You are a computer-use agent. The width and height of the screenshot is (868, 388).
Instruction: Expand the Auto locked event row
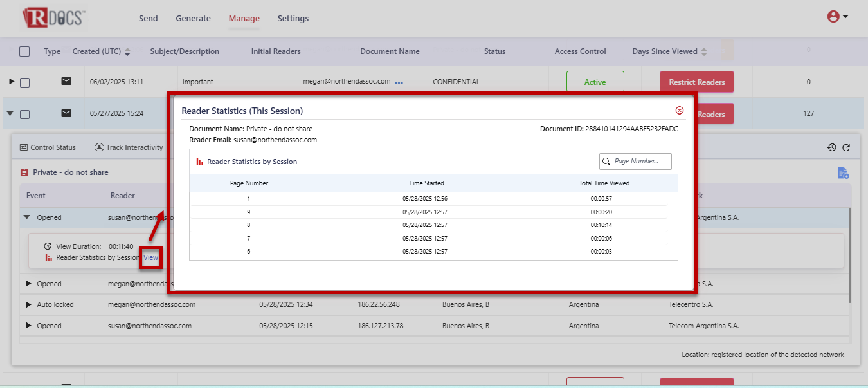click(x=28, y=304)
